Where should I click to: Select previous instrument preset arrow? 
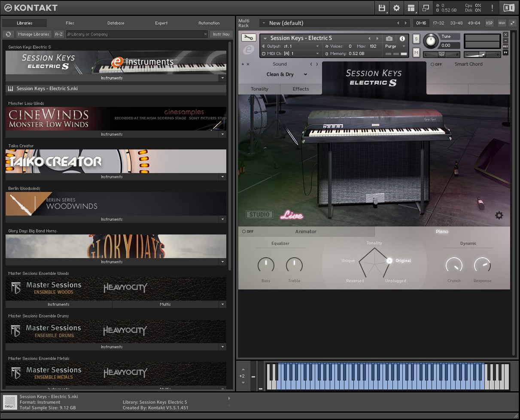pyautogui.click(x=369, y=38)
